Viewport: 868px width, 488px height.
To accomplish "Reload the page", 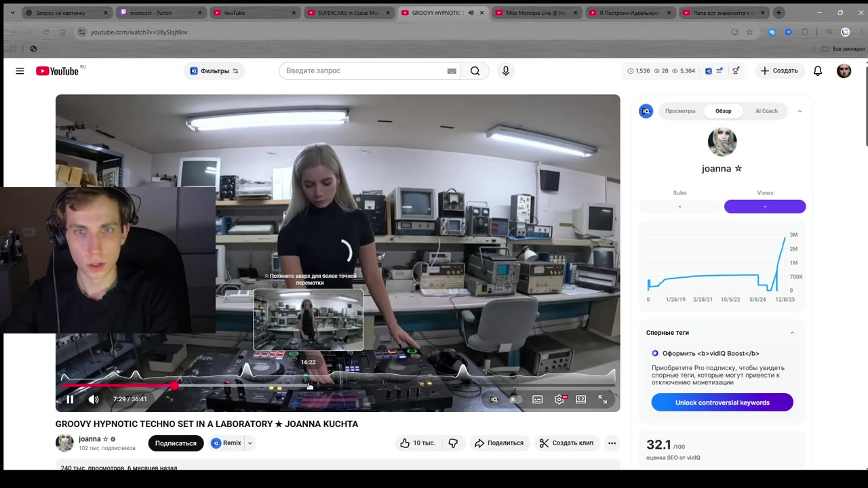I will (46, 32).
